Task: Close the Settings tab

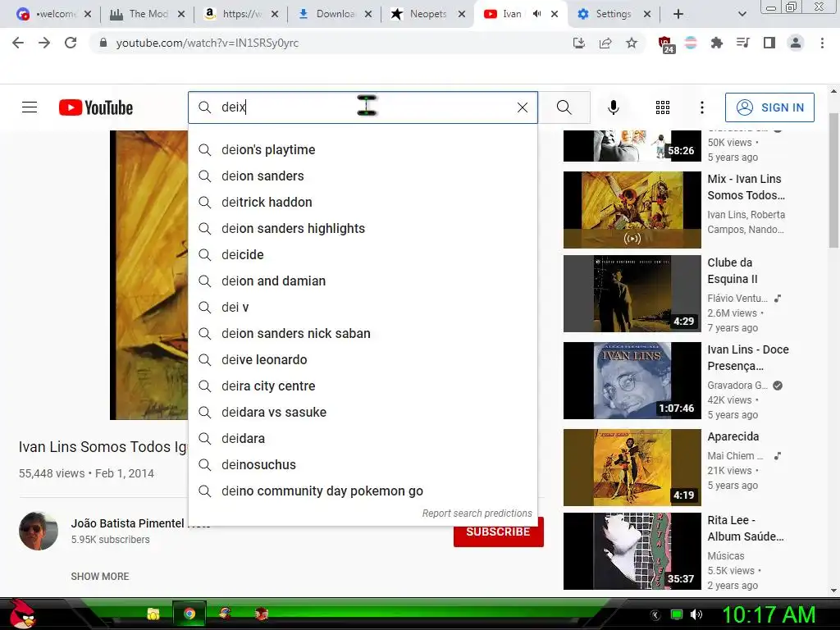Action: coord(647,14)
